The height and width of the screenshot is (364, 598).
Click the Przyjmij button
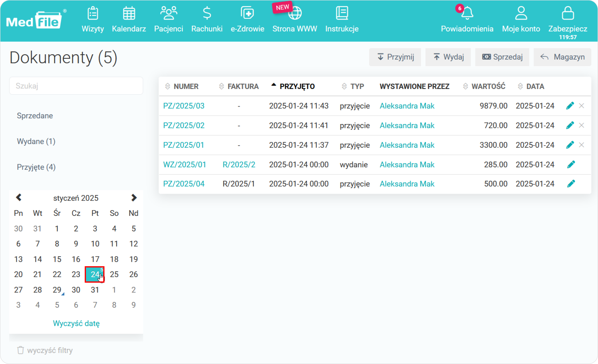tap(395, 57)
